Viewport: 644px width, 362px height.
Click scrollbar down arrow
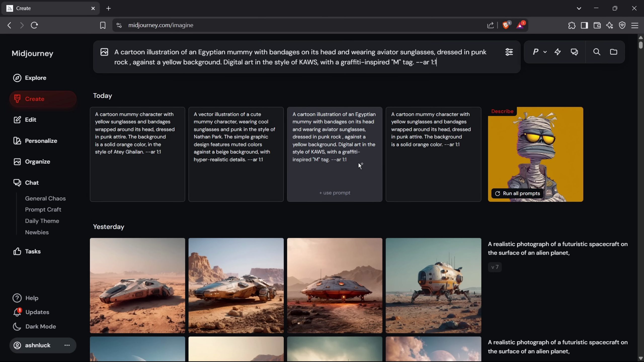[641, 358]
